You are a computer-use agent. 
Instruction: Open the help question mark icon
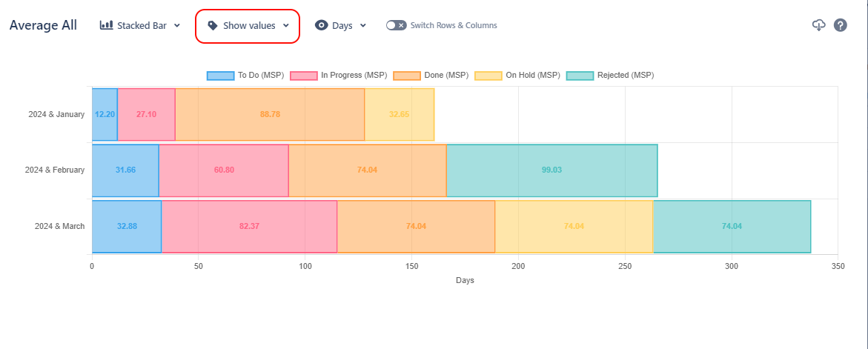coord(840,25)
